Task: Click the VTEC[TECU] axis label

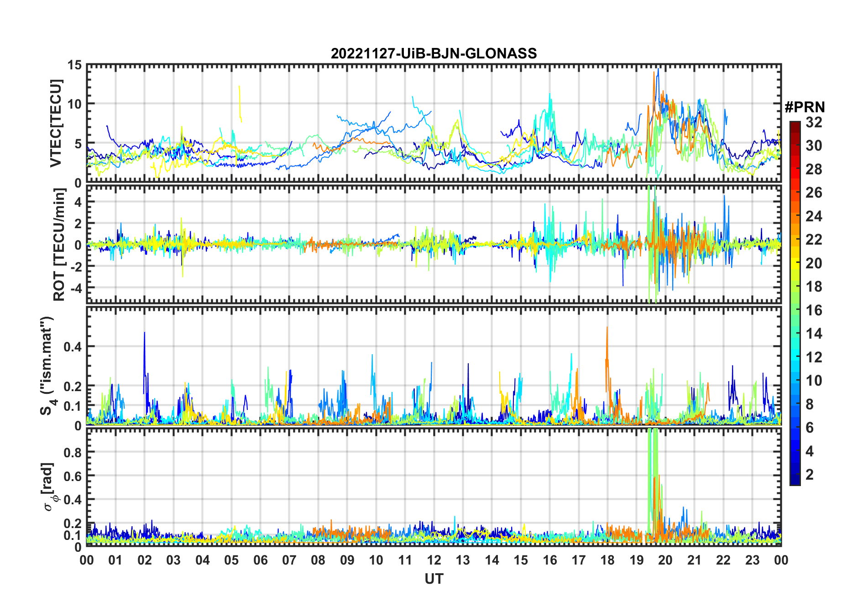Action: pyautogui.click(x=56, y=123)
